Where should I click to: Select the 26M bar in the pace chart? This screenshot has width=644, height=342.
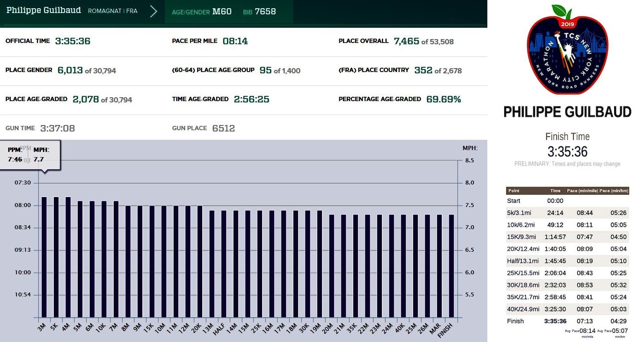pos(427,266)
